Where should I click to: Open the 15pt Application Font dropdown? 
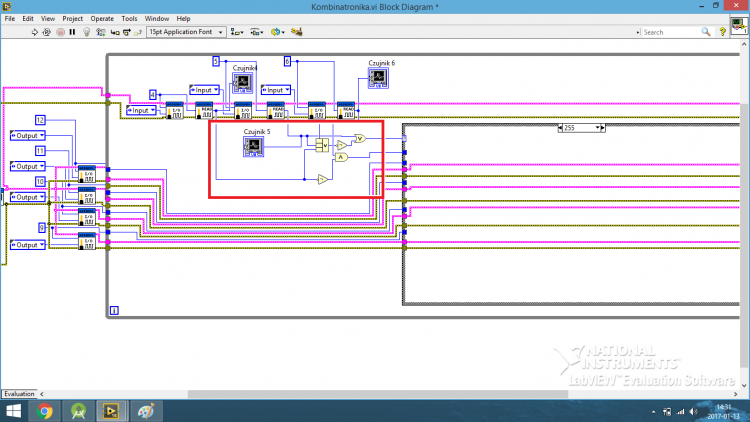(x=186, y=32)
